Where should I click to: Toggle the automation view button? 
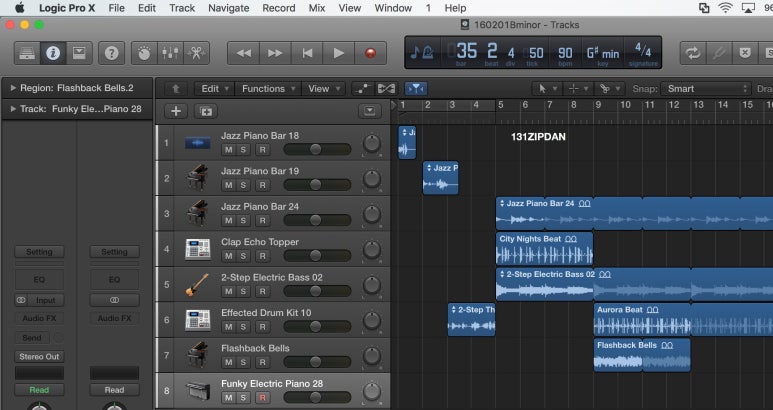point(362,89)
